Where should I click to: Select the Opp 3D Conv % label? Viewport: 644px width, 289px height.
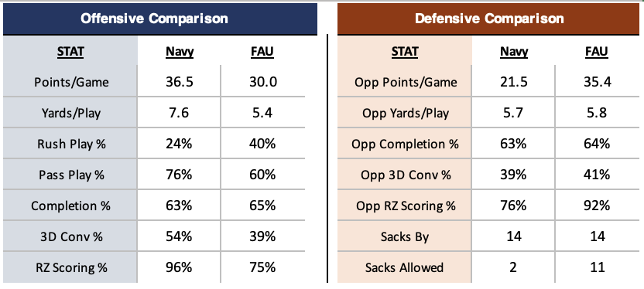coord(406,175)
